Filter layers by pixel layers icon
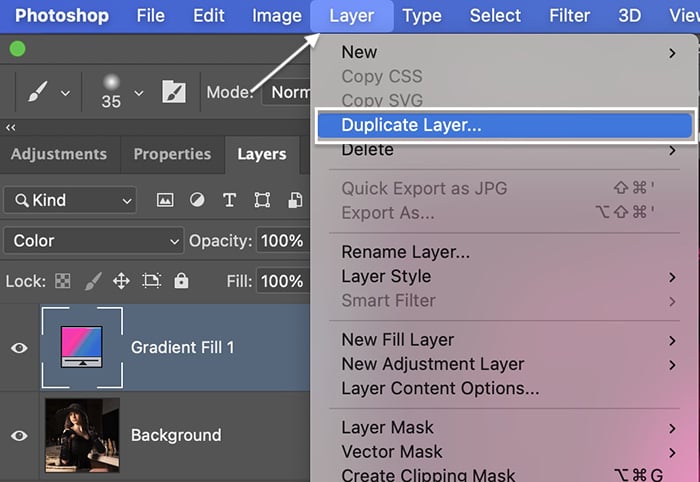700x482 pixels. coord(165,200)
